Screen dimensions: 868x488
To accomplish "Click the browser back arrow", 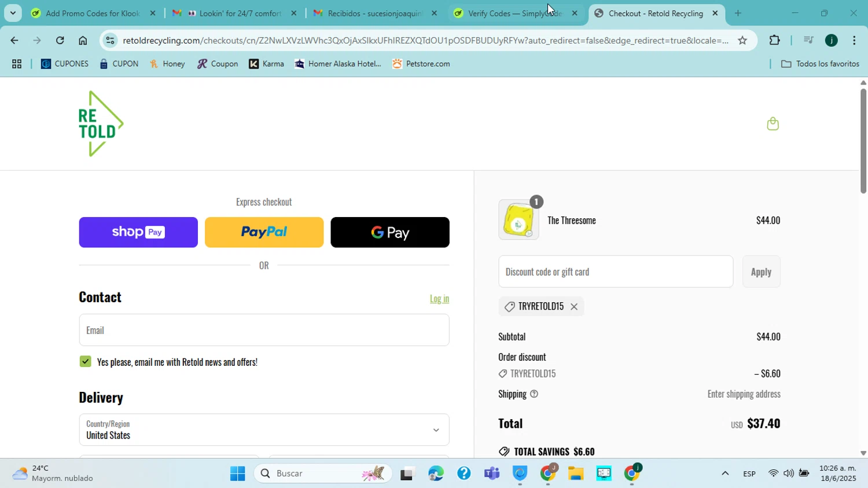I will point(14,41).
